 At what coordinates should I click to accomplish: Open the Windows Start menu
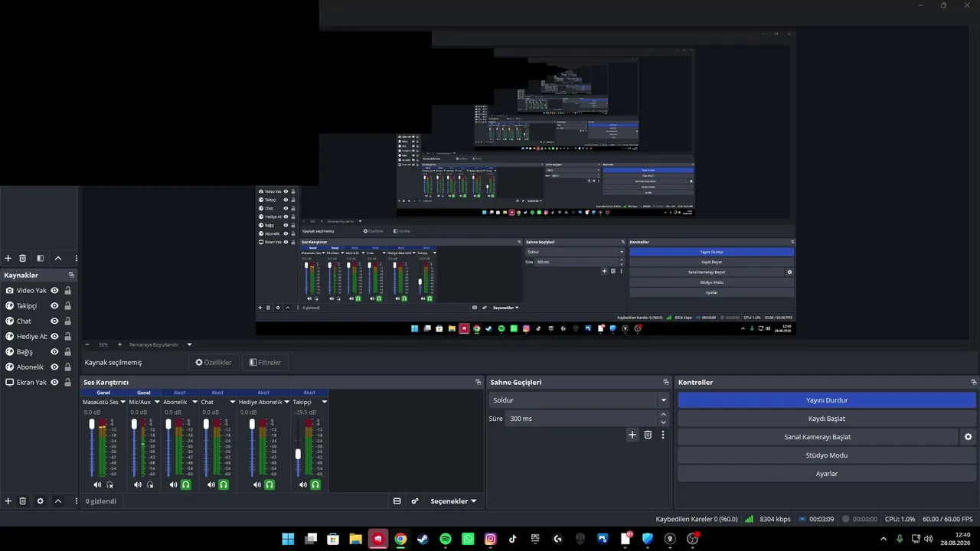[x=288, y=539]
